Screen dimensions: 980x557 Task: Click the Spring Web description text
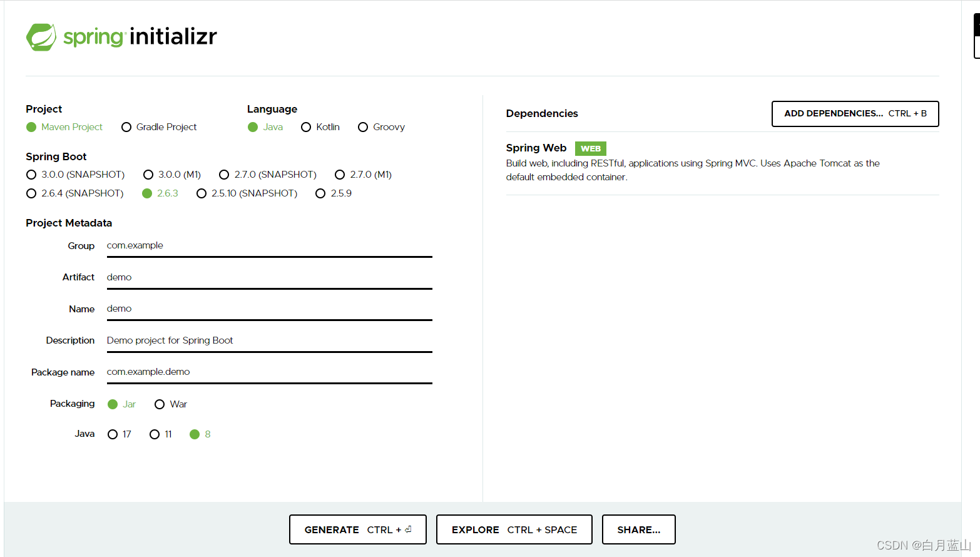pos(693,170)
